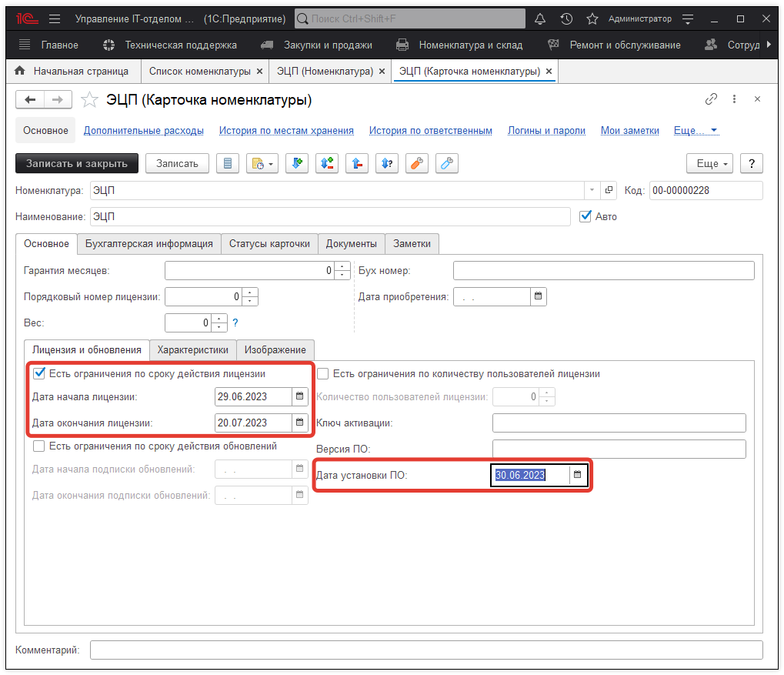Open the history clock icon in title bar

[566, 18]
